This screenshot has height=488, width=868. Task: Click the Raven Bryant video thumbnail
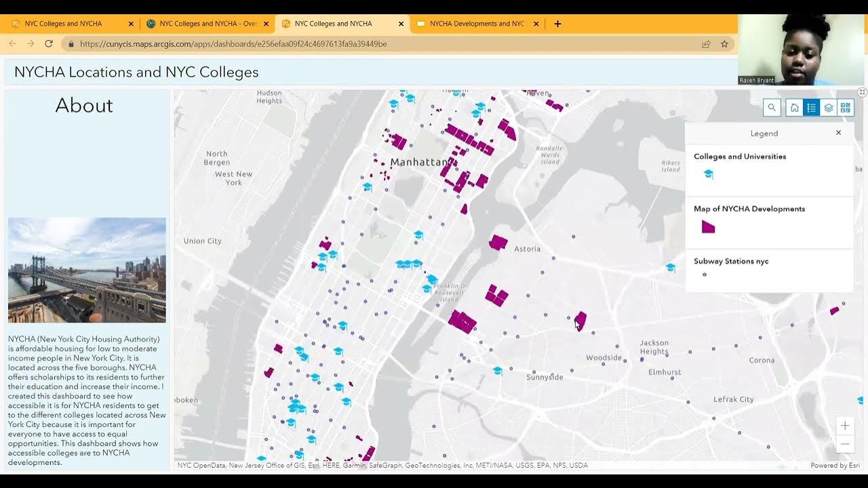coord(803,50)
